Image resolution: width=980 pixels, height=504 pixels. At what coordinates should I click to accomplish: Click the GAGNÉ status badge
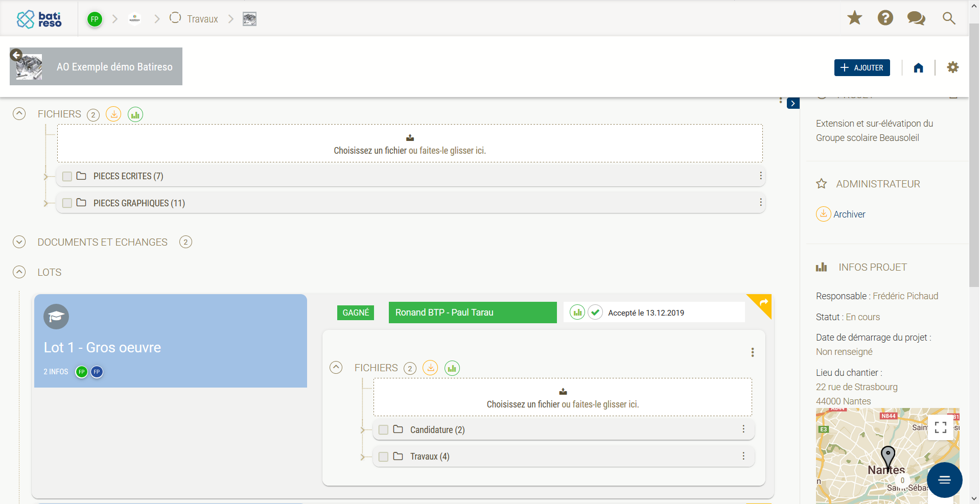(356, 313)
